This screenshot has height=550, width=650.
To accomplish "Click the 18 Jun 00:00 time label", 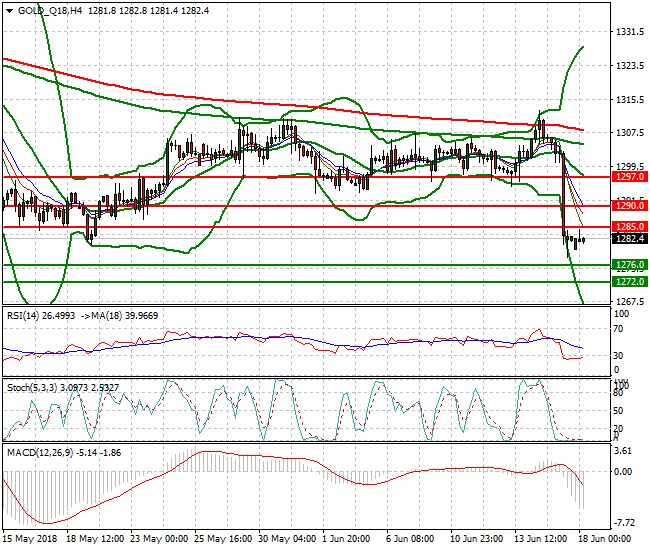I will click(605, 539).
